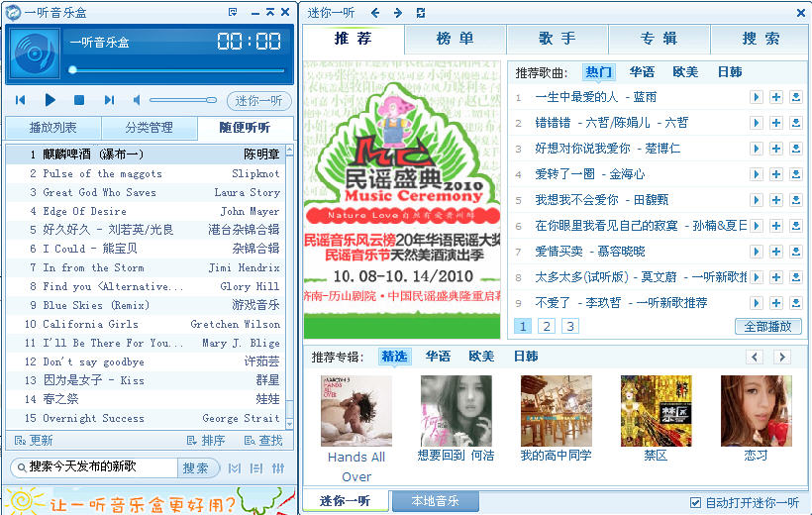Play song 1 一生中最爱的人 via its play icon
Screen dimensions: 812x515
pyautogui.click(x=757, y=97)
